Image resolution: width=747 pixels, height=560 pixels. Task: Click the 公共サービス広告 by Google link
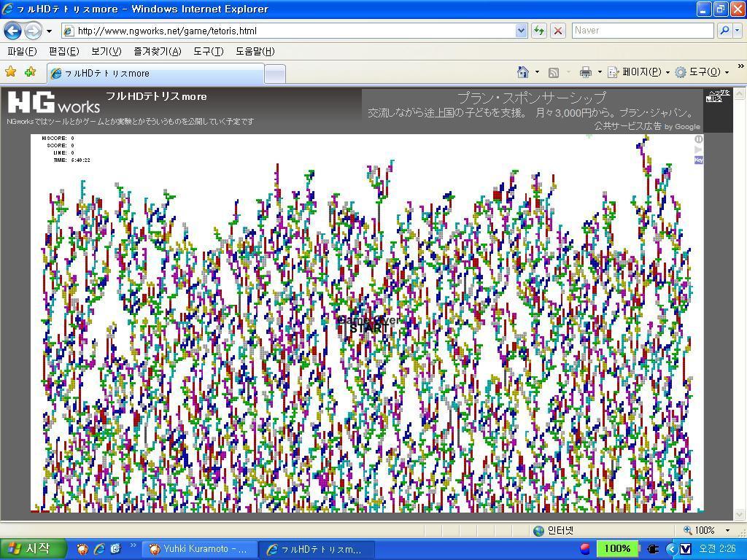pos(647,126)
